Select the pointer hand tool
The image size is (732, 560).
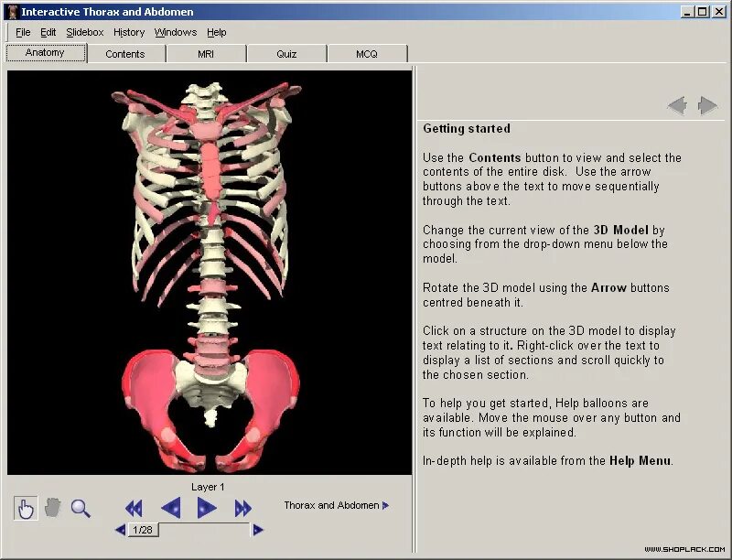pos(25,507)
